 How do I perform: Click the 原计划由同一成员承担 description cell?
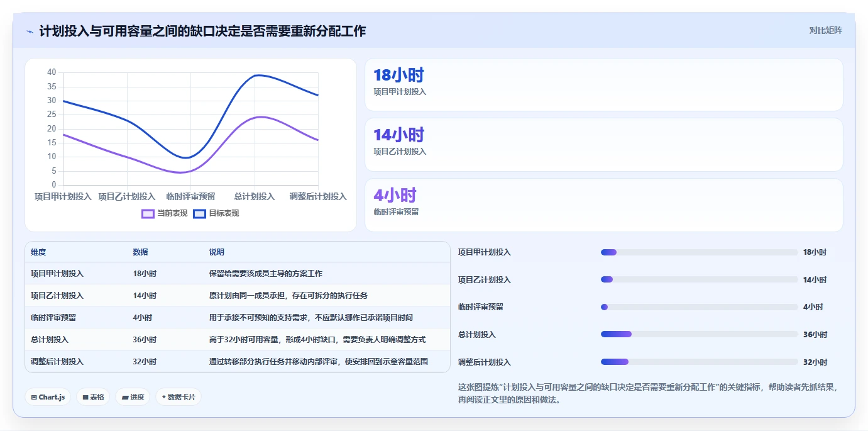[288, 296]
